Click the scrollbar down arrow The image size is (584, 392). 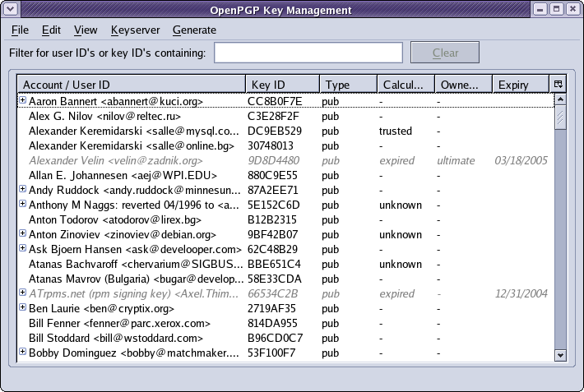pos(560,355)
